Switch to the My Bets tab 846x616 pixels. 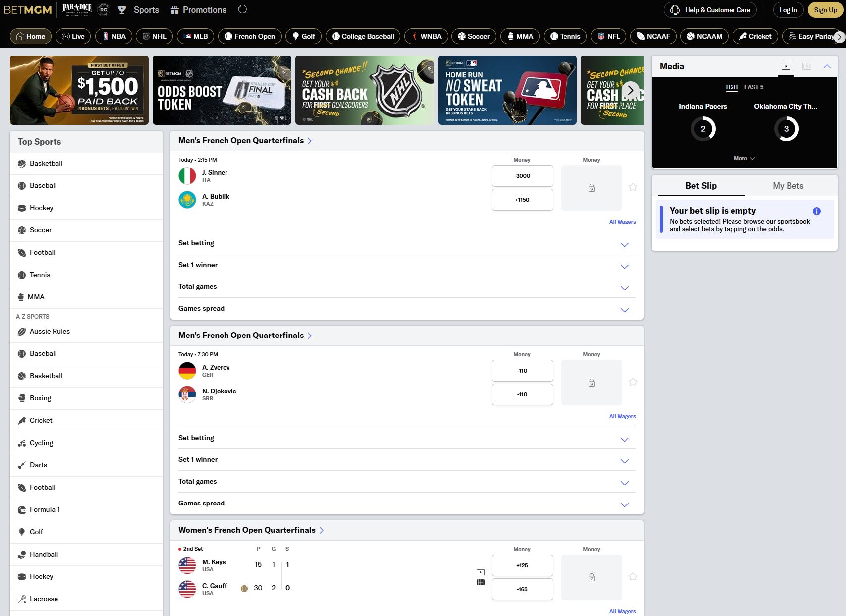point(788,185)
